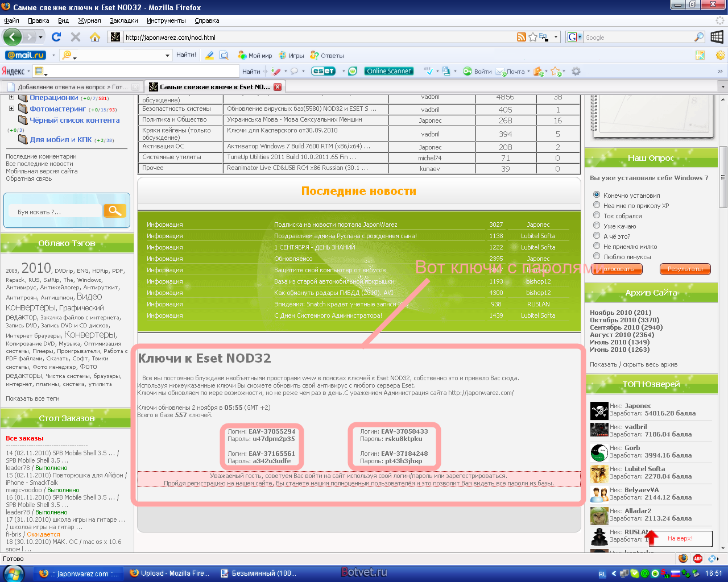Click the orange site search magnifier button
728x582 pixels.
pyautogui.click(x=114, y=211)
